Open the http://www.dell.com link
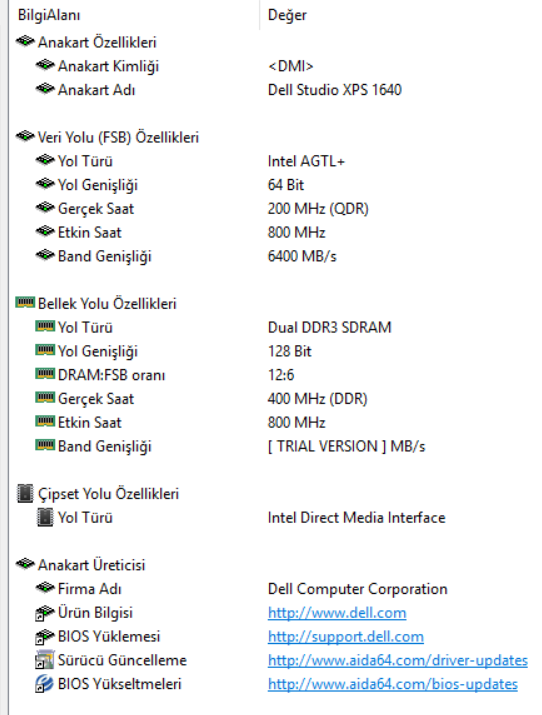The height and width of the screenshot is (715, 542). [337, 613]
